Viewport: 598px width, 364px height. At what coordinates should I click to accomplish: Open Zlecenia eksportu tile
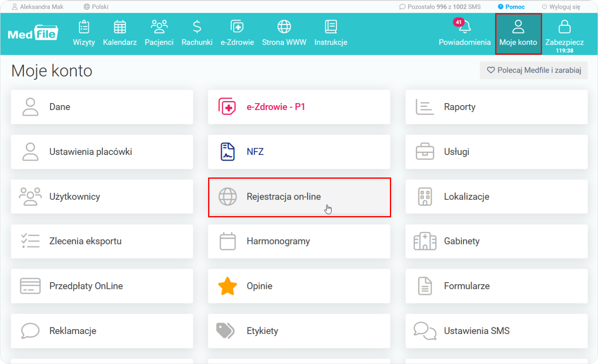pyautogui.click(x=102, y=241)
